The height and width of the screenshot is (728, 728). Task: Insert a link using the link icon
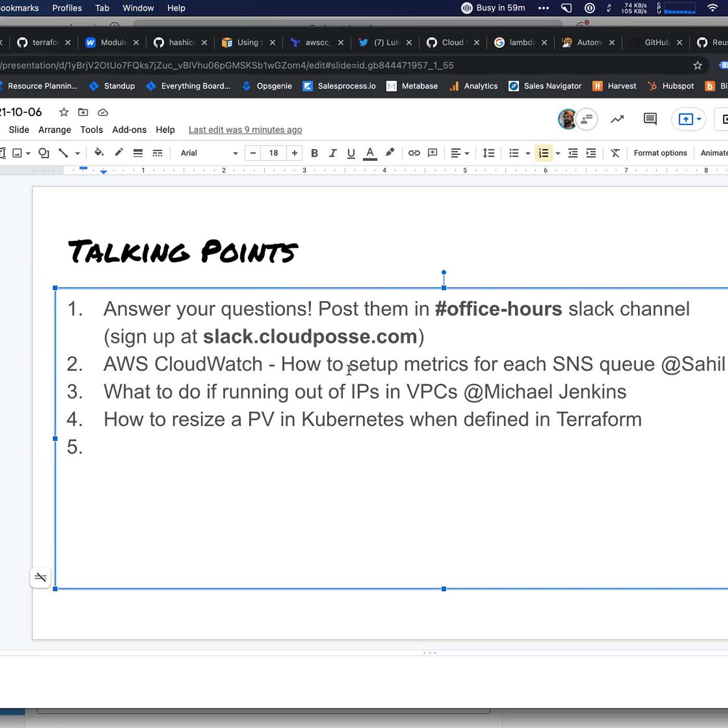click(414, 153)
